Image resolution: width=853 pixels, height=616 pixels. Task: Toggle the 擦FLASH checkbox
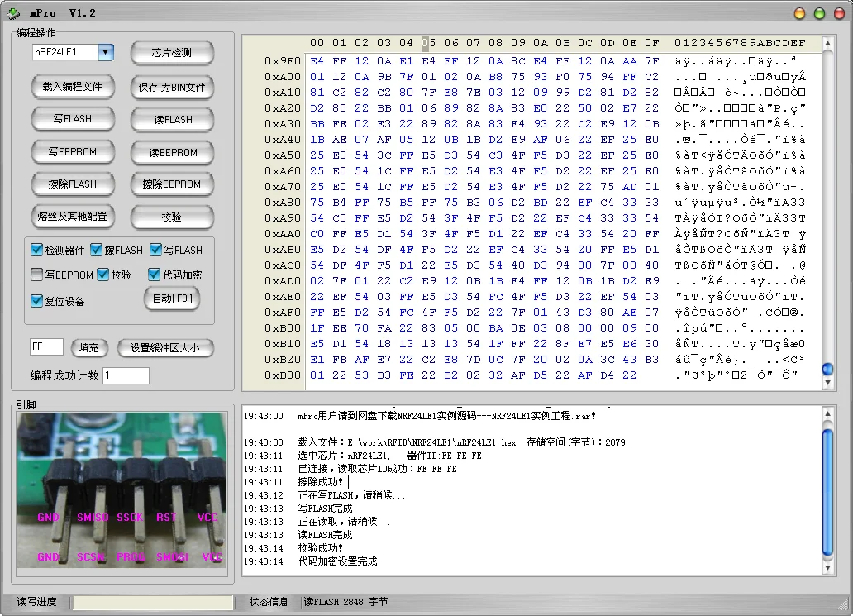click(x=97, y=250)
